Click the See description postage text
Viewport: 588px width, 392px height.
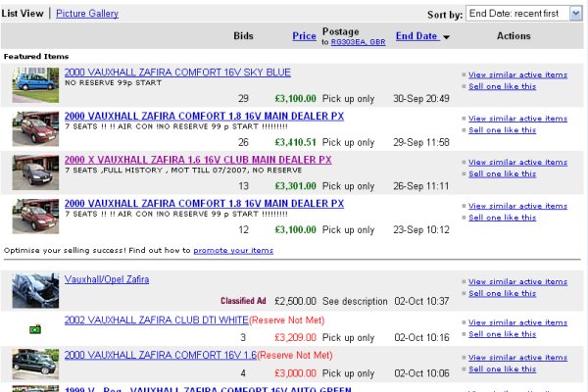[x=355, y=301]
